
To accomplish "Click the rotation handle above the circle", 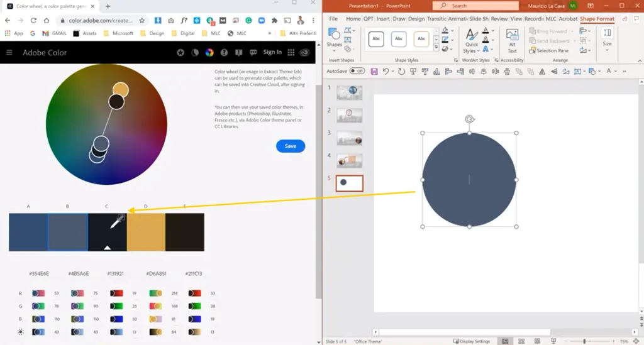I will [x=469, y=119].
